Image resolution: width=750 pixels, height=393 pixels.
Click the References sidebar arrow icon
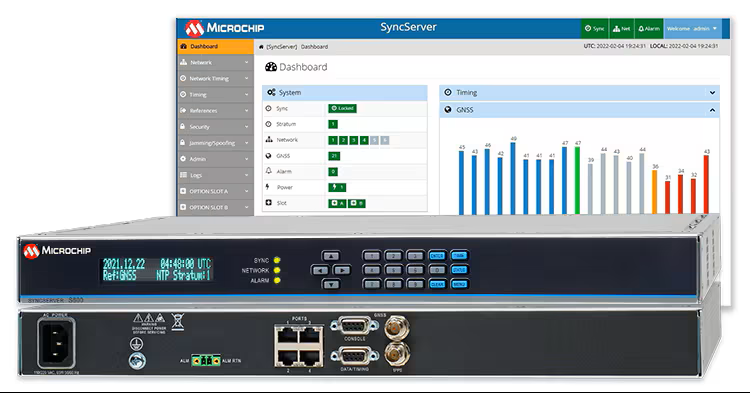pyautogui.click(x=183, y=110)
